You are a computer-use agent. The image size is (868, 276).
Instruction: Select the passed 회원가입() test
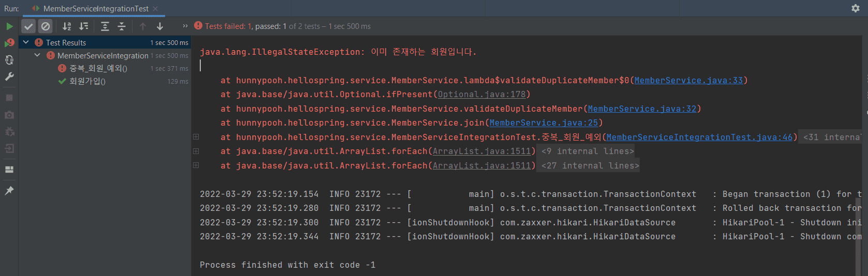point(87,81)
